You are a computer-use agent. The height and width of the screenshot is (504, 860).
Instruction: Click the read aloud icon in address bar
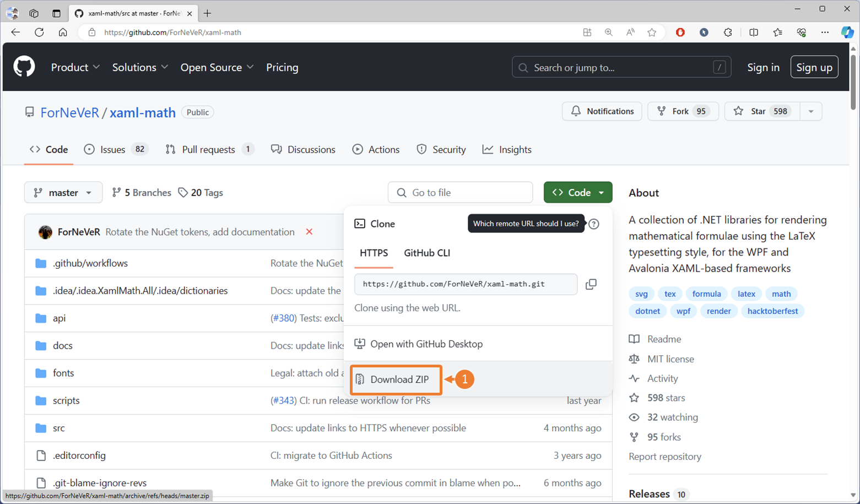(x=630, y=32)
